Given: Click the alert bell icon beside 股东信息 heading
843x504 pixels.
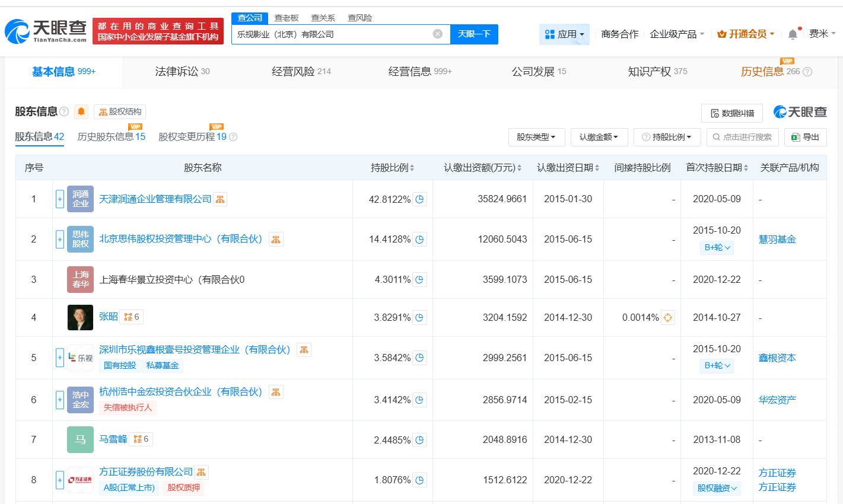Looking at the screenshot, I should (x=81, y=111).
